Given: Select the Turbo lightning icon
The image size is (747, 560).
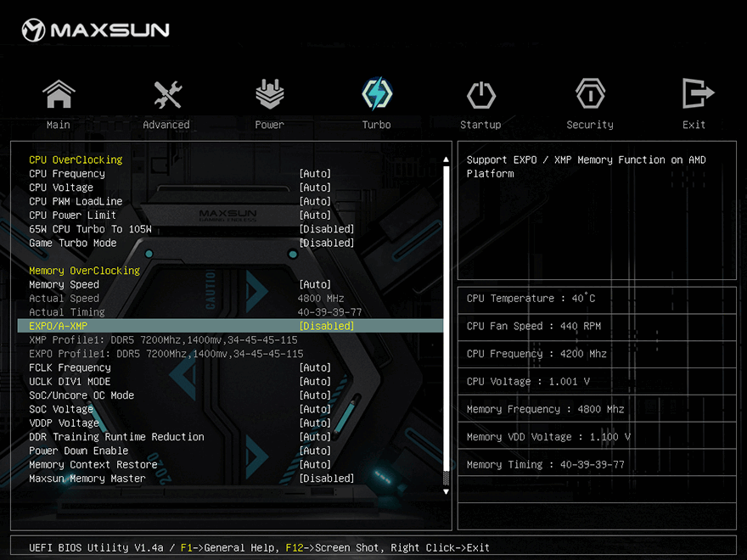Looking at the screenshot, I should [377, 93].
